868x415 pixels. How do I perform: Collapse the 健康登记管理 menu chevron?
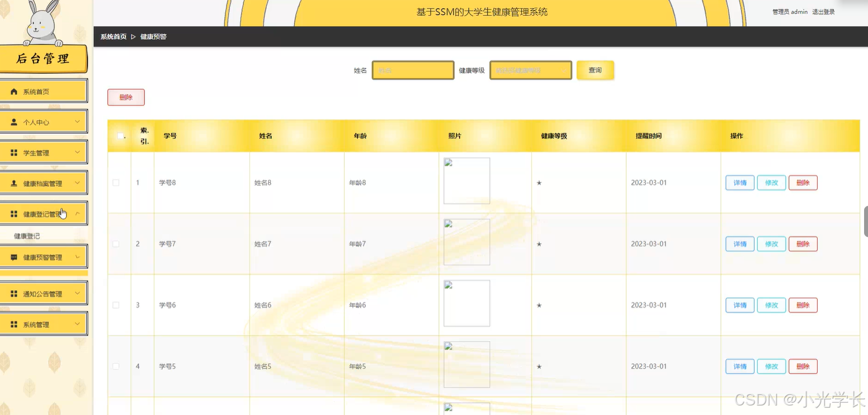pos(78,214)
